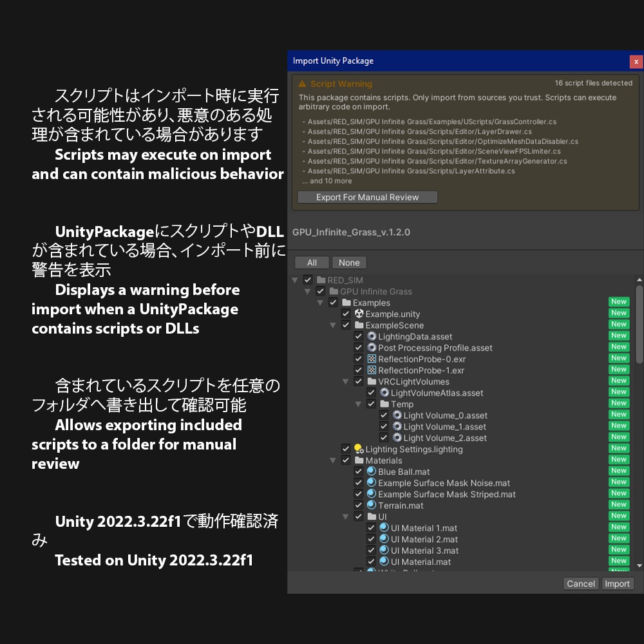Click the ExampleScene folder icon

pos(359,325)
